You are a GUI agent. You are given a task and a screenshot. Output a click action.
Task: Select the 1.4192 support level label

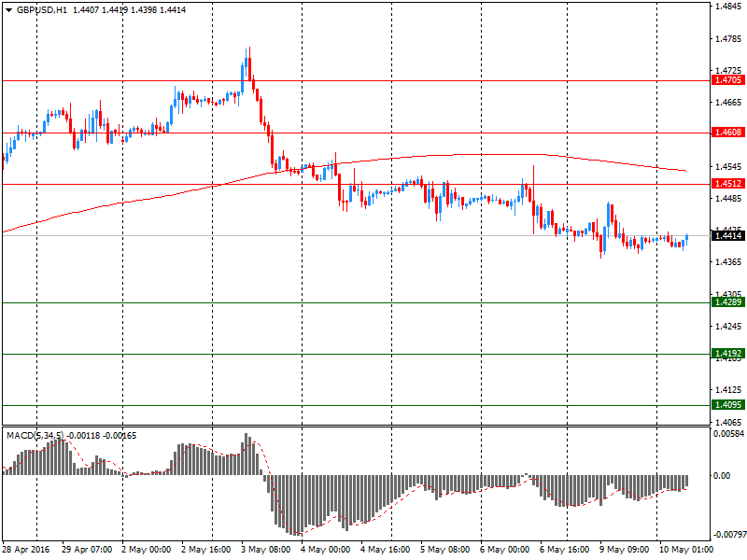728,354
